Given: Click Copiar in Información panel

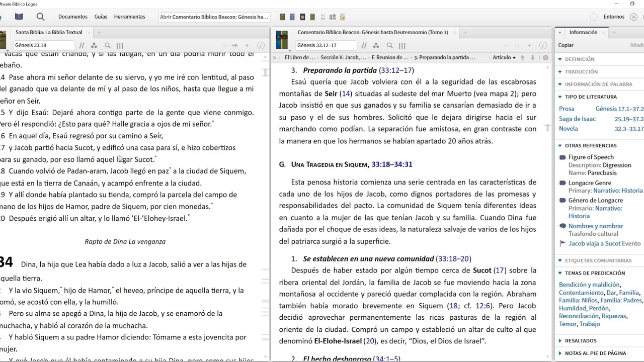Looking at the screenshot, I should 566,45.
